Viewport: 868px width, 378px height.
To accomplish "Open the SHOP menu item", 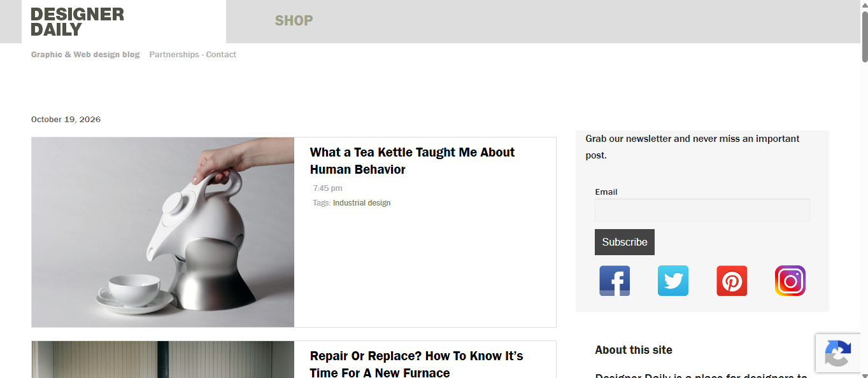I will pyautogui.click(x=294, y=21).
